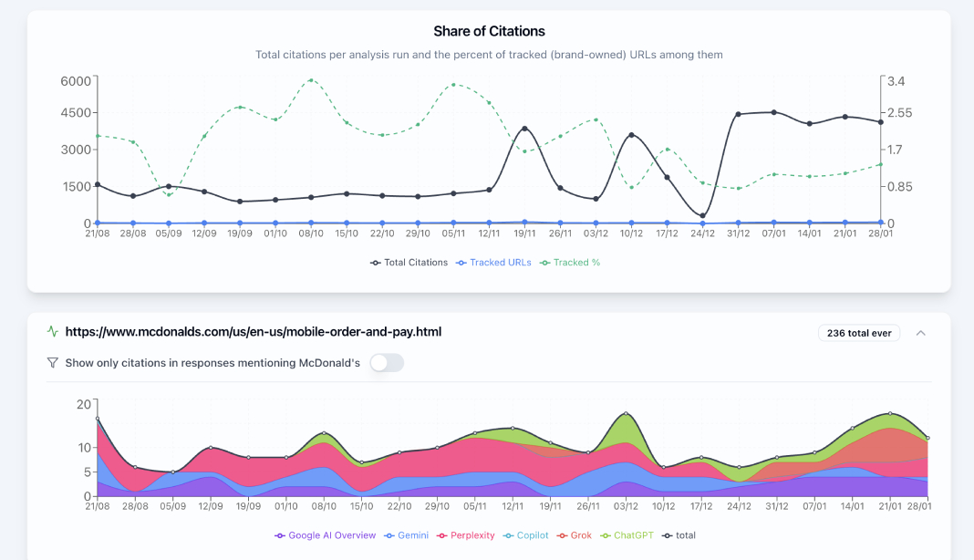Click the 19/11 Total Citations peak point
974x560 pixels.
coord(524,129)
